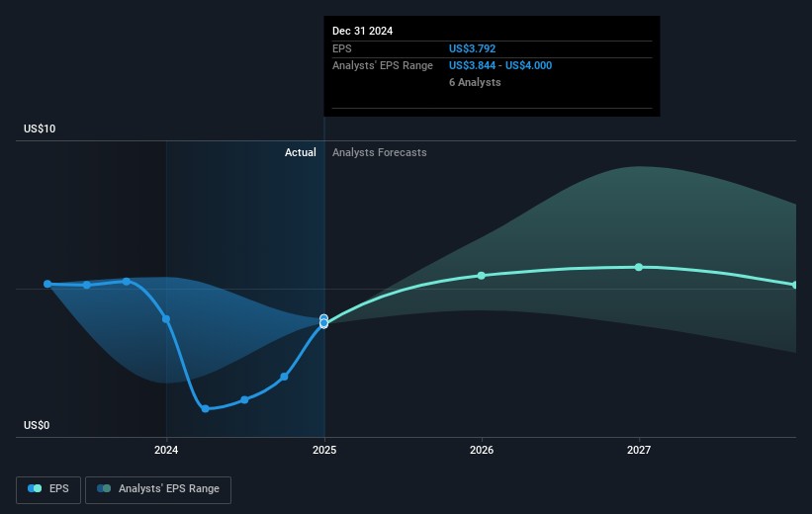Click the 2024 x-axis label

(x=166, y=451)
